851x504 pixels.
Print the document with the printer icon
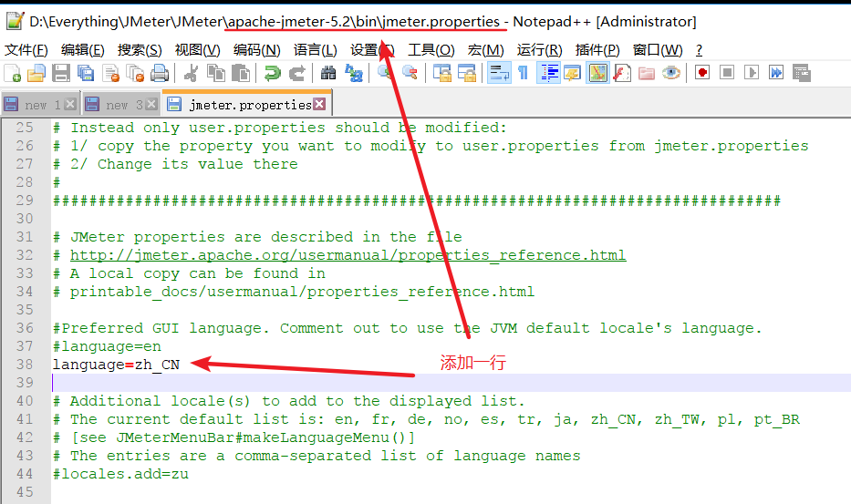[x=160, y=73]
